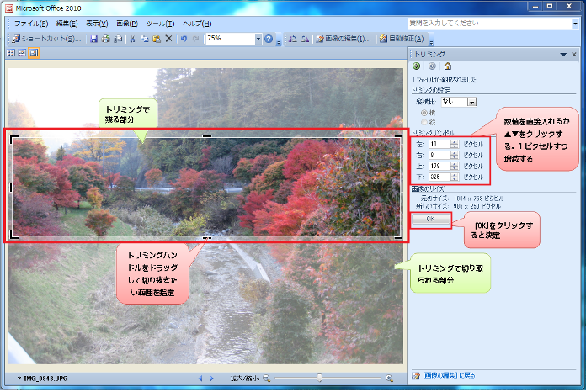586x392 pixels.
Task: Click into the 上 pixel input field
Action: (x=439, y=166)
